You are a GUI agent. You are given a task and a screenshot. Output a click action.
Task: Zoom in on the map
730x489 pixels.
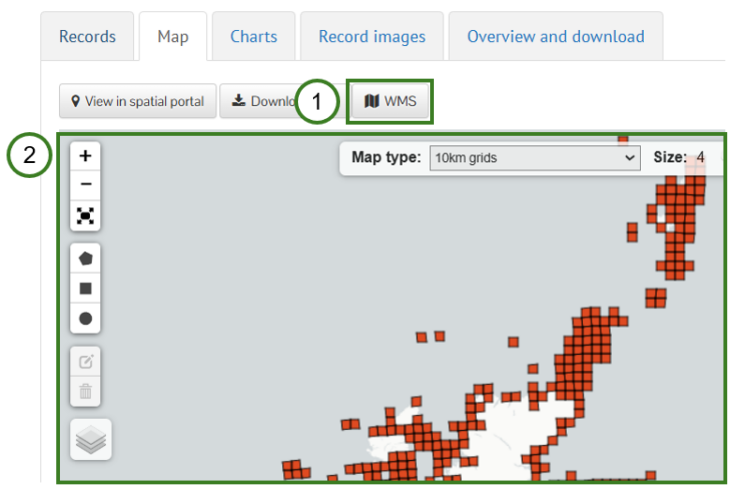(x=85, y=156)
